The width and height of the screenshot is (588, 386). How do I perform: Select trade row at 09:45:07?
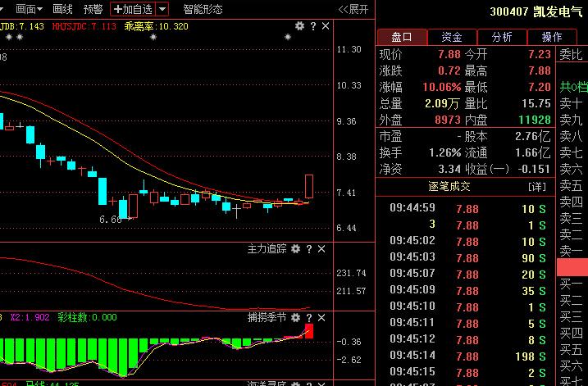[465, 275]
